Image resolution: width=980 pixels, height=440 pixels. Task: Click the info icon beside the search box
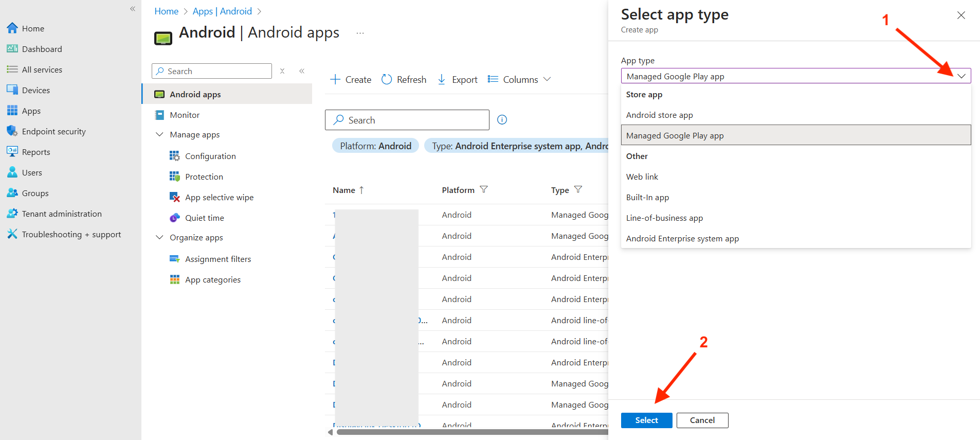[502, 120]
